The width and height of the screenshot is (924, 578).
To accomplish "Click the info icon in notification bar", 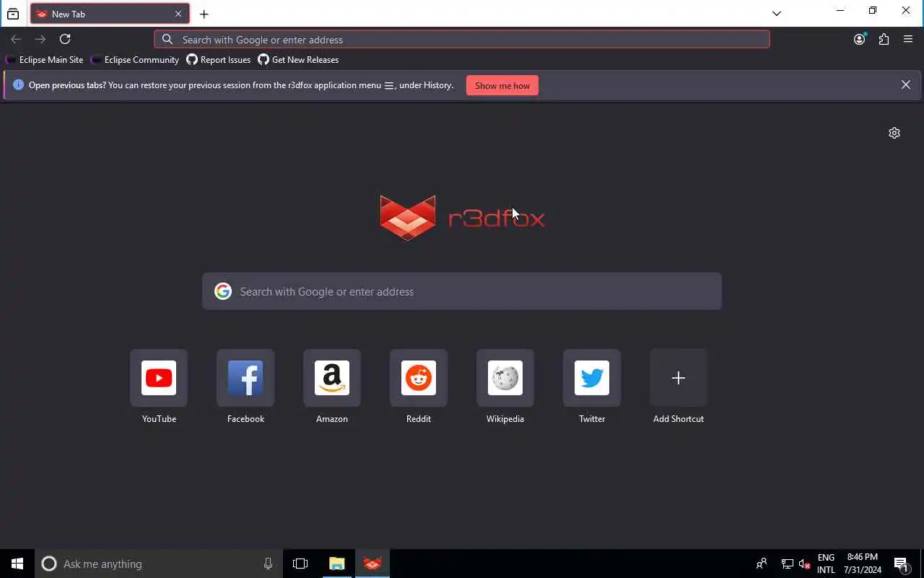I will click(19, 85).
